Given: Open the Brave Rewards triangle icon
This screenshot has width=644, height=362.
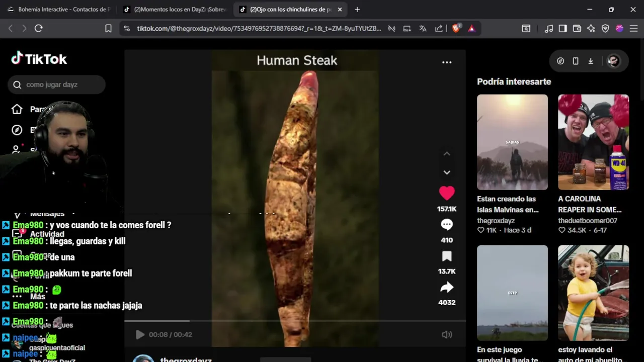Looking at the screenshot, I should (x=471, y=29).
